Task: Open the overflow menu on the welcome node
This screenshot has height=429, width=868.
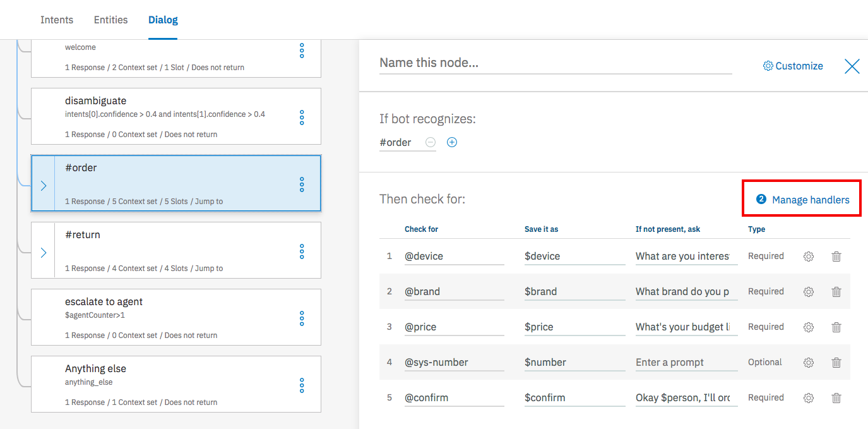Action: [302, 51]
